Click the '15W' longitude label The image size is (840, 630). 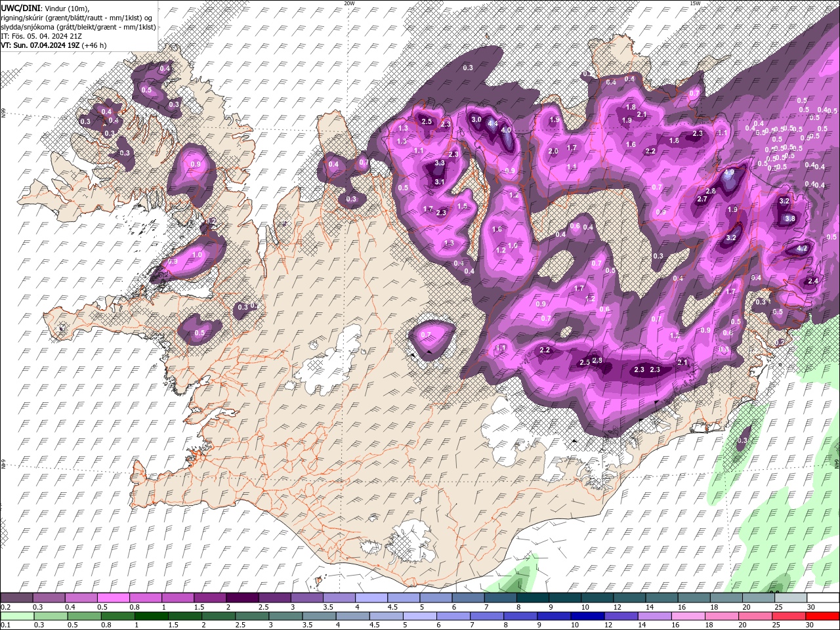click(695, 3)
